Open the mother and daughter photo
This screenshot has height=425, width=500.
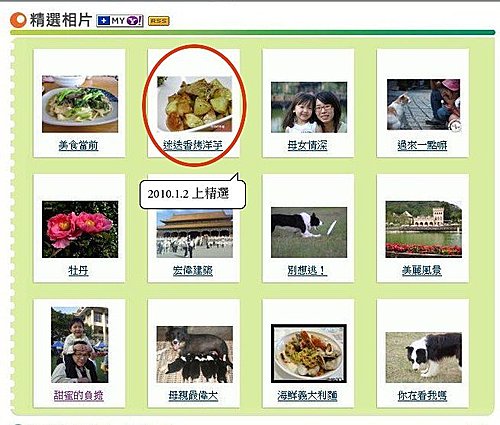pyautogui.click(x=309, y=107)
